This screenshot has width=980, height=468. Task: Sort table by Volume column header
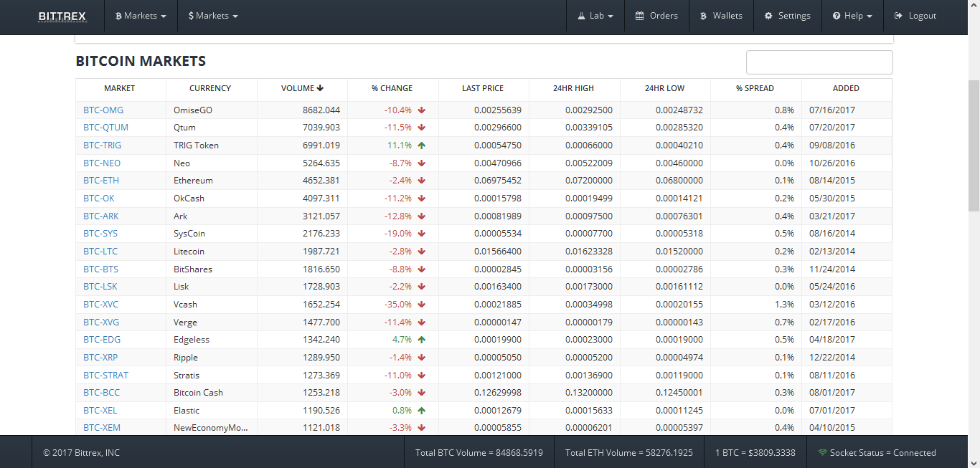pos(302,88)
